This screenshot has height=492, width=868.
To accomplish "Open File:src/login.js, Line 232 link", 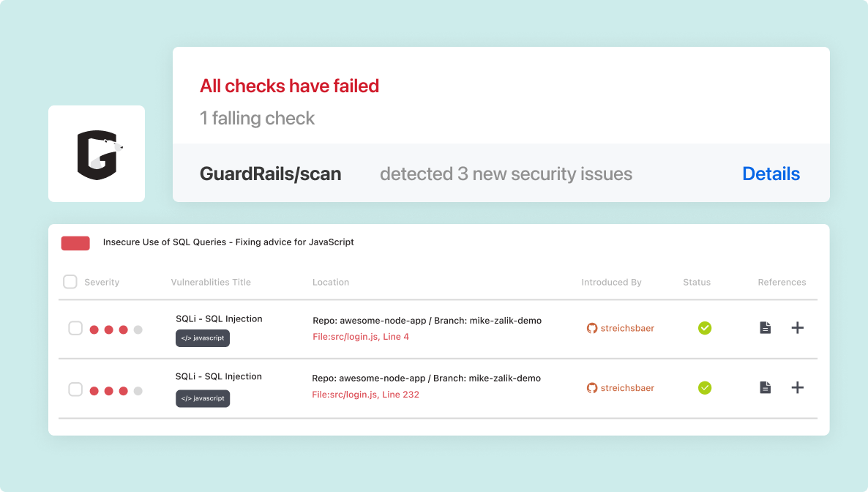I will coord(365,395).
